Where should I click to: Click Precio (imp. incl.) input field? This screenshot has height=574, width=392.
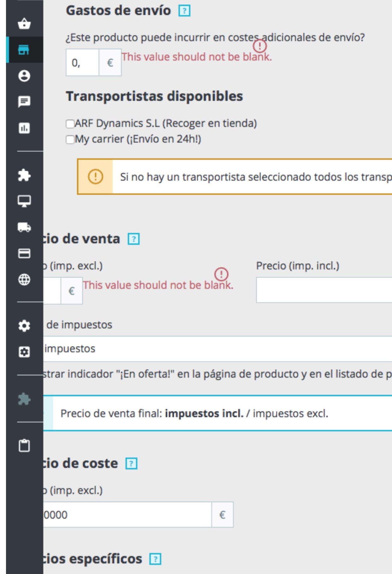point(324,290)
